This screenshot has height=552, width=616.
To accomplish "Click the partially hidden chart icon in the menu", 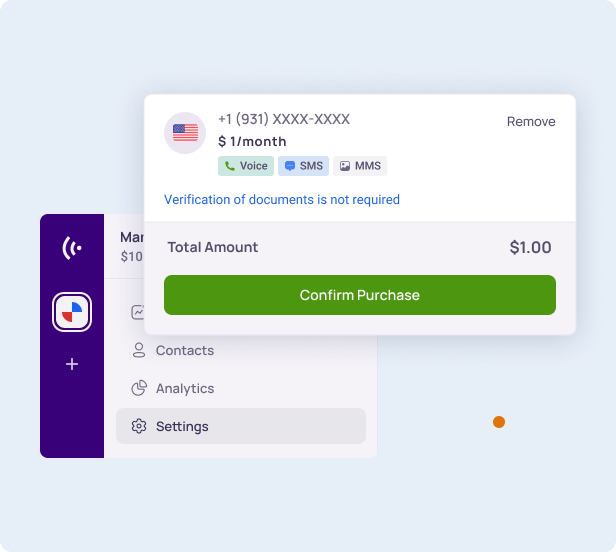I will pos(138,312).
